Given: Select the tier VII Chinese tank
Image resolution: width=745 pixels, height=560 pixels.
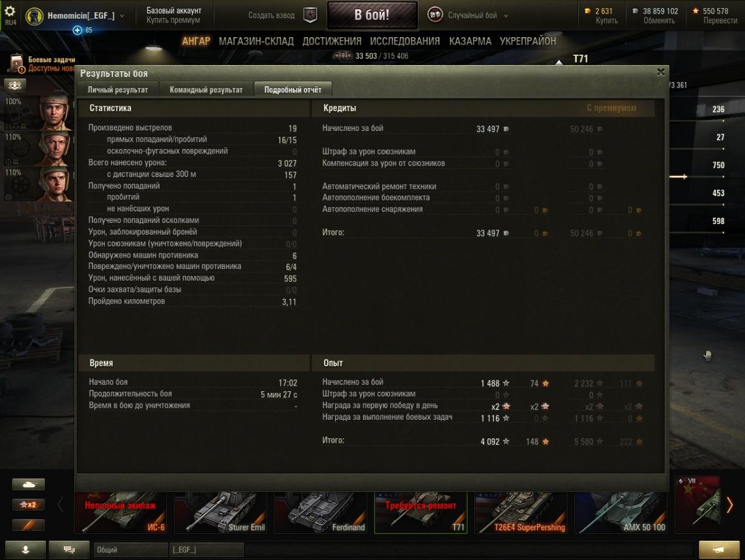Looking at the screenshot, I should coord(698,505).
